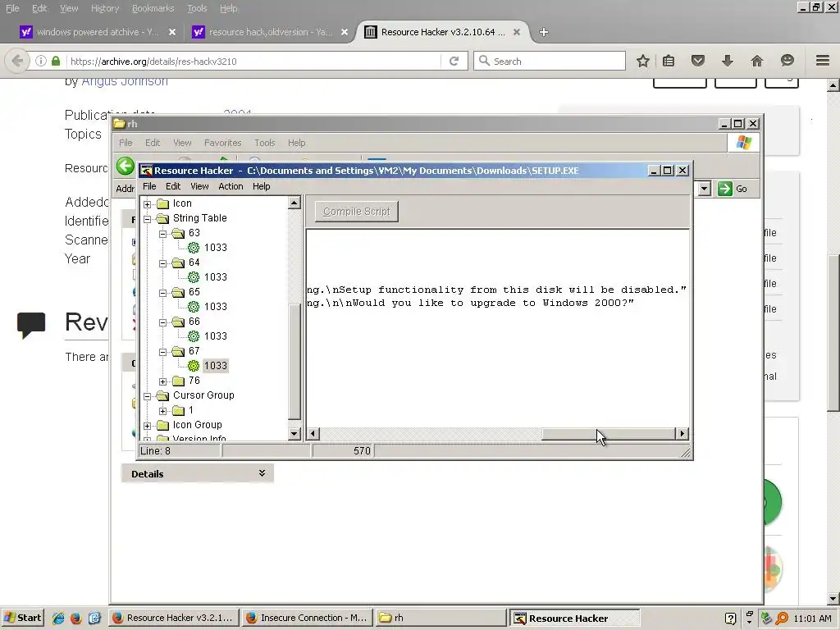Open Resource Hacker Action menu

231,186
